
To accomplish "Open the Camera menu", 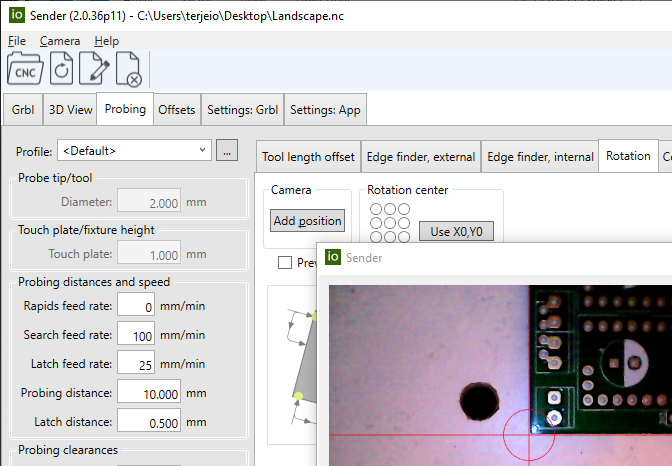I will [60, 41].
